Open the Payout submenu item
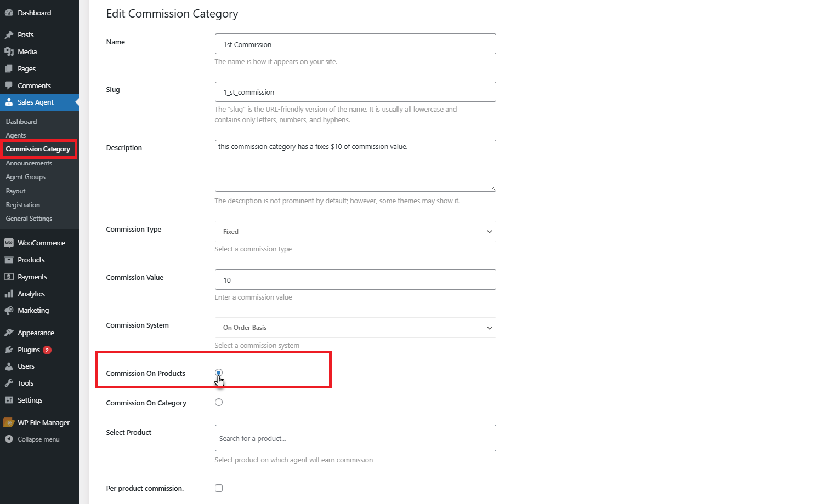 click(16, 191)
